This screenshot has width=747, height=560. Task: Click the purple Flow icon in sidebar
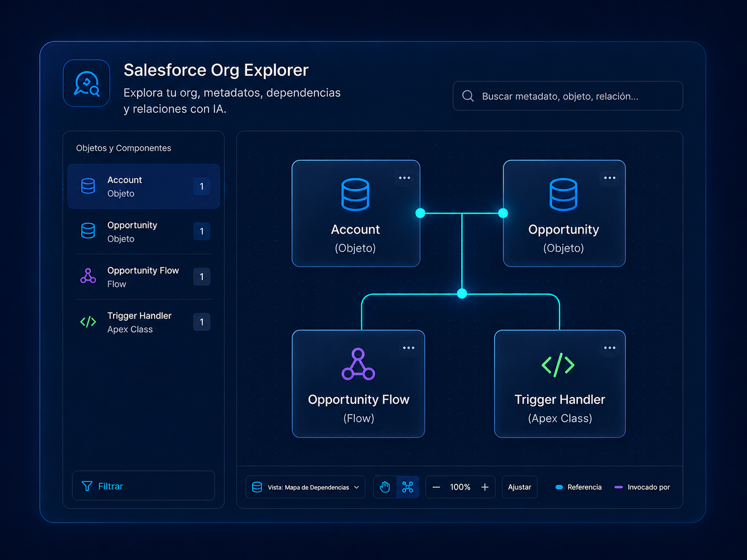pyautogui.click(x=88, y=276)
